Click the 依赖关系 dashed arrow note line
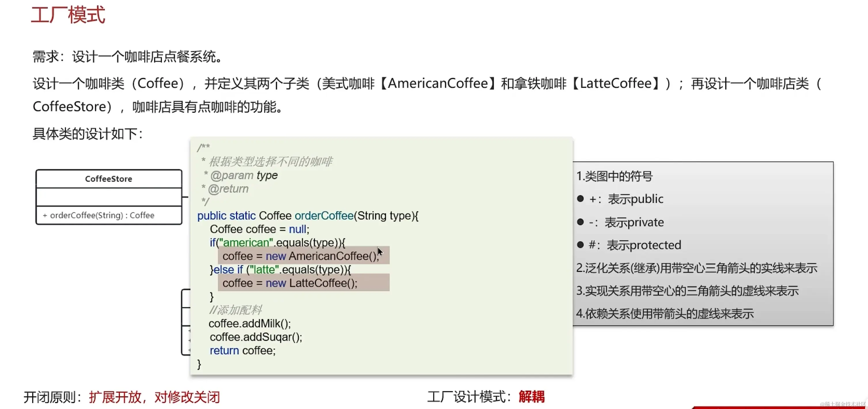Image resolution: width=868 pixels, height=409 pixels. [x=665, y=314]
